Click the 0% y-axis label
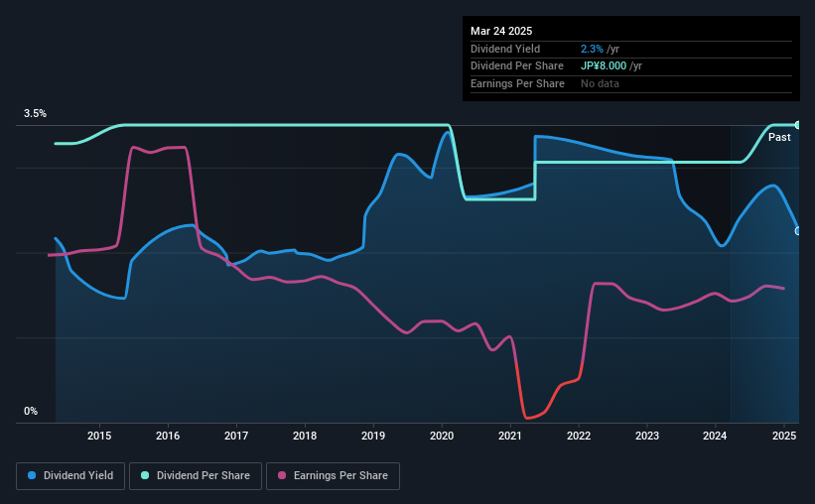 (31, 411)
